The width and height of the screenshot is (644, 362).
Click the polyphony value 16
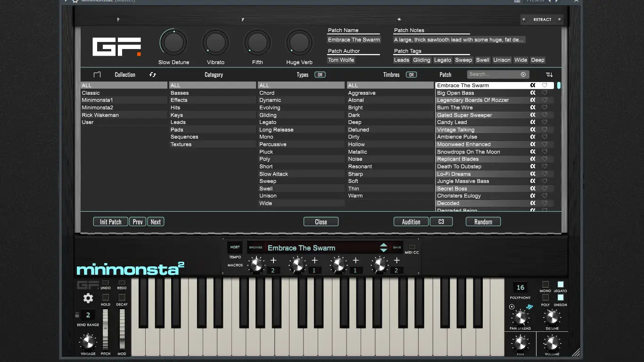[x=520, y=288]
